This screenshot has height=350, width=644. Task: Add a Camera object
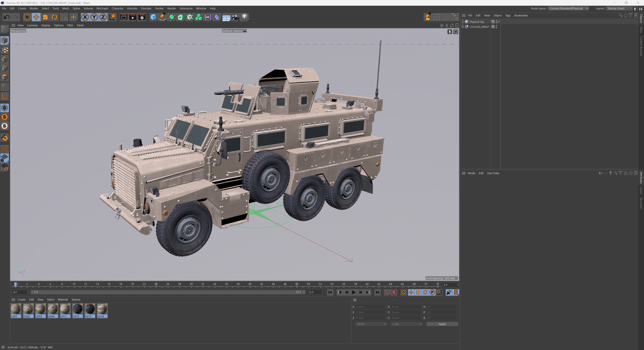pyautogui.click(x=235, y=17)
